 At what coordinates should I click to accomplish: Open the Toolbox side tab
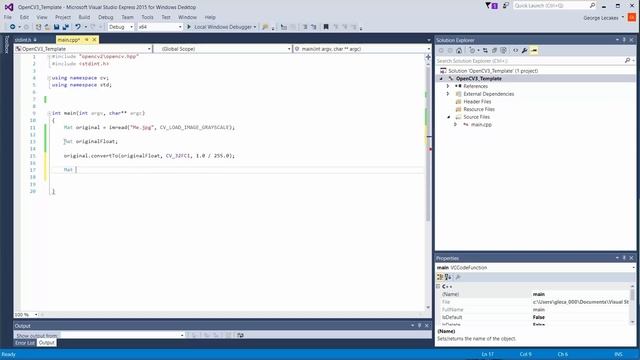6,44
